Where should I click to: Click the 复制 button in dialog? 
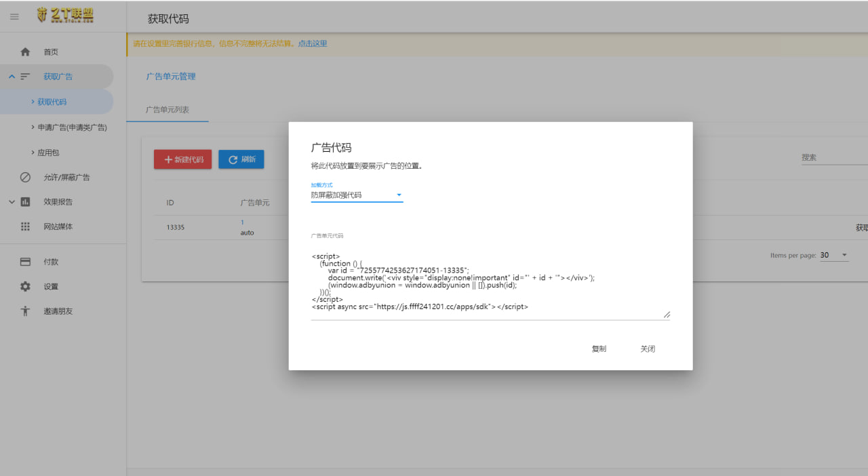[599, 349]
